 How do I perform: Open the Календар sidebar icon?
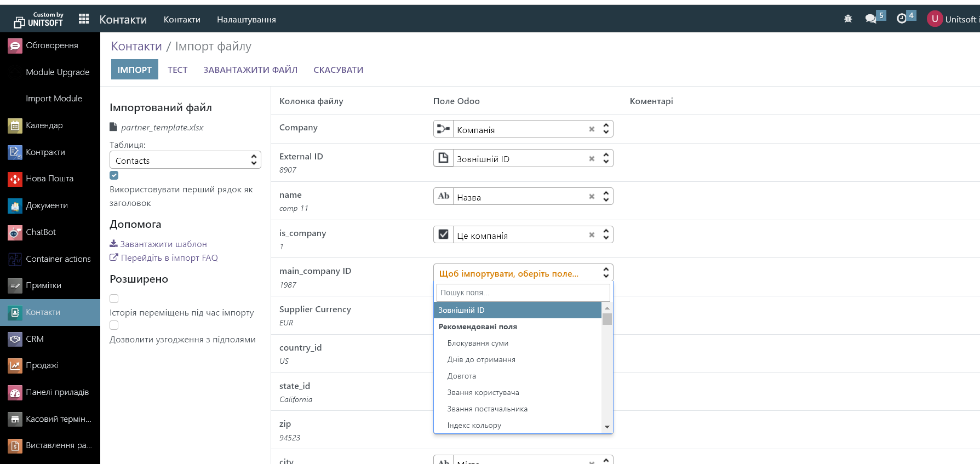[15, 125]
